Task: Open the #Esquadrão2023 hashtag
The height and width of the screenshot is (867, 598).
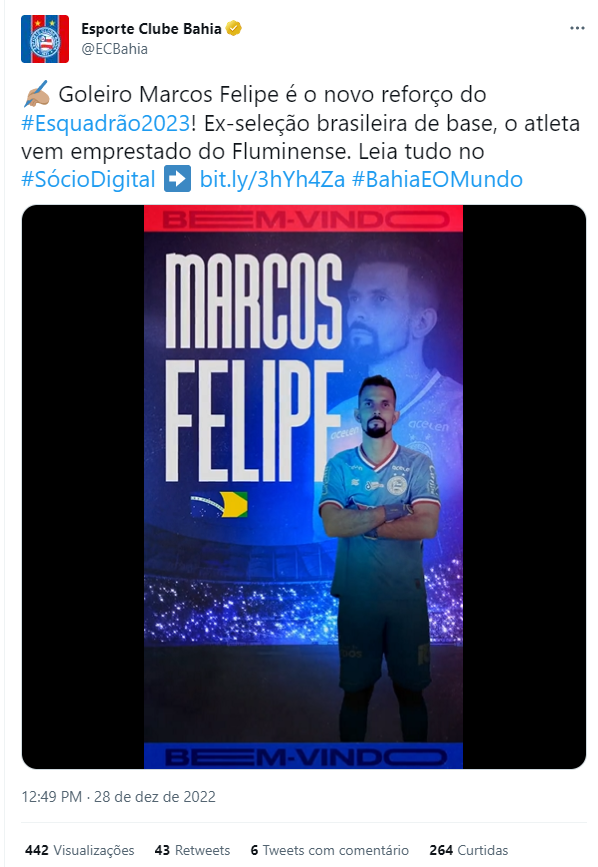Action: tap(106, 123)
